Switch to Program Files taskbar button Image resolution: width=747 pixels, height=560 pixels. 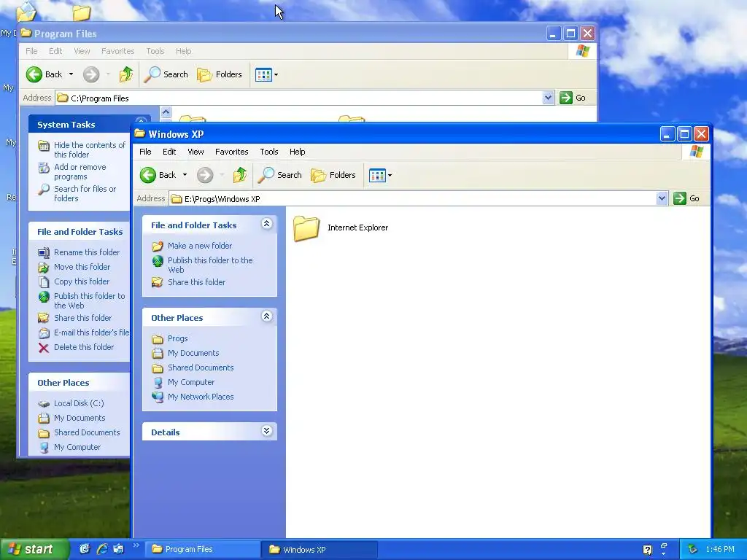point(203,550)
